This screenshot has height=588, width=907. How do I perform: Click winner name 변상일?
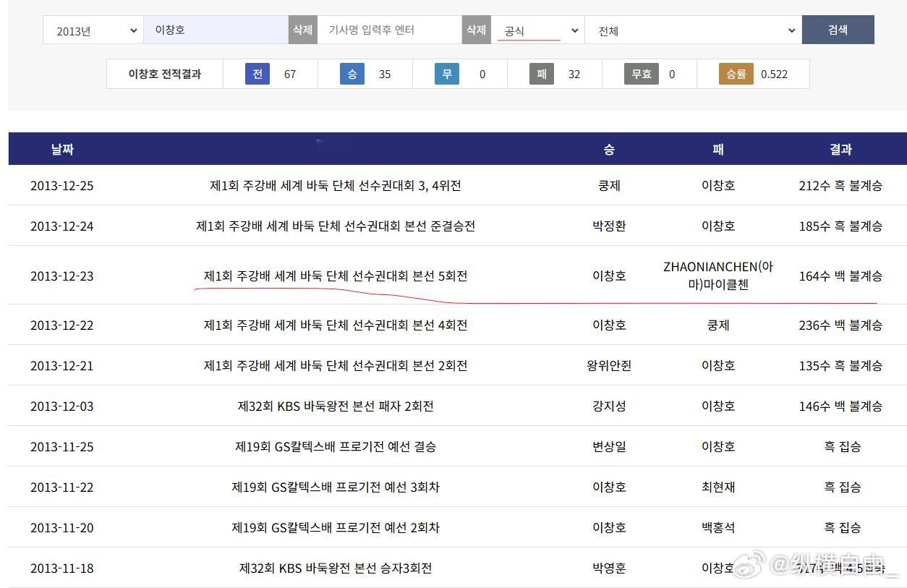609,447
